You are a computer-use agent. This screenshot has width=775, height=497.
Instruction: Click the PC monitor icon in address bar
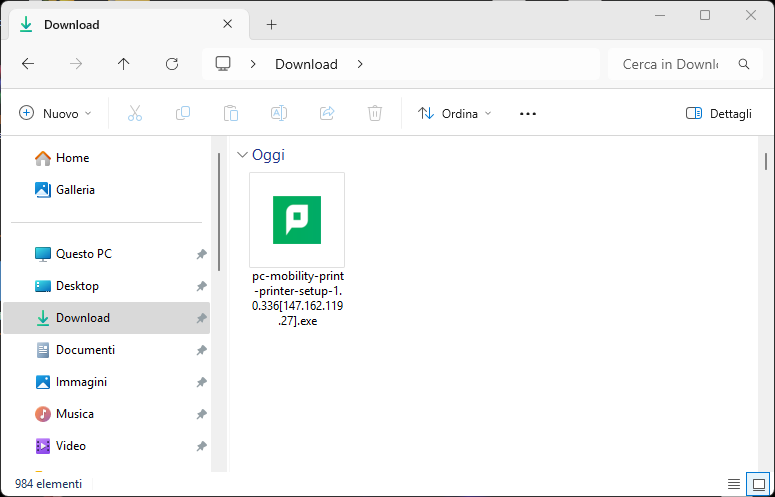[x=223, y=64]
